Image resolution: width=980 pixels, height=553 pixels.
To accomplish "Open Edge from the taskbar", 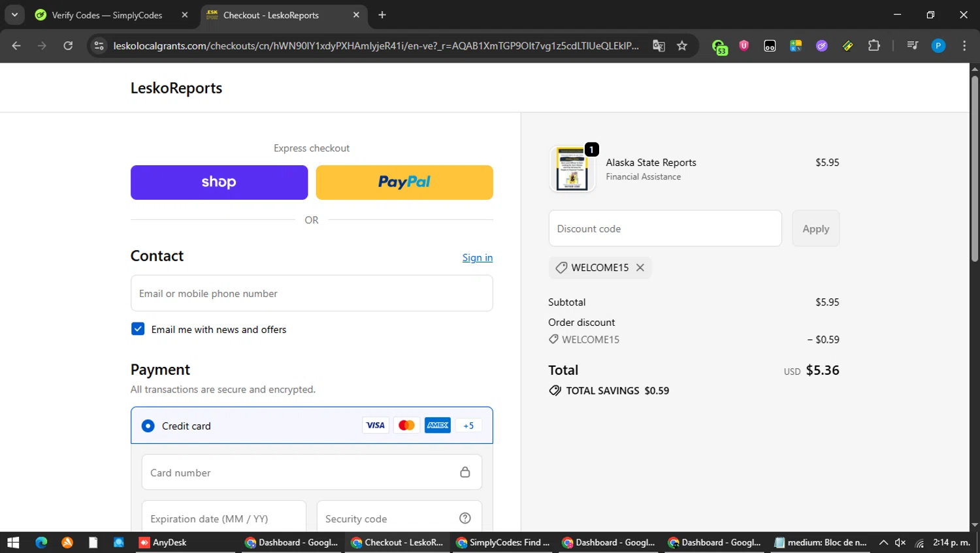I will point(41,543).
